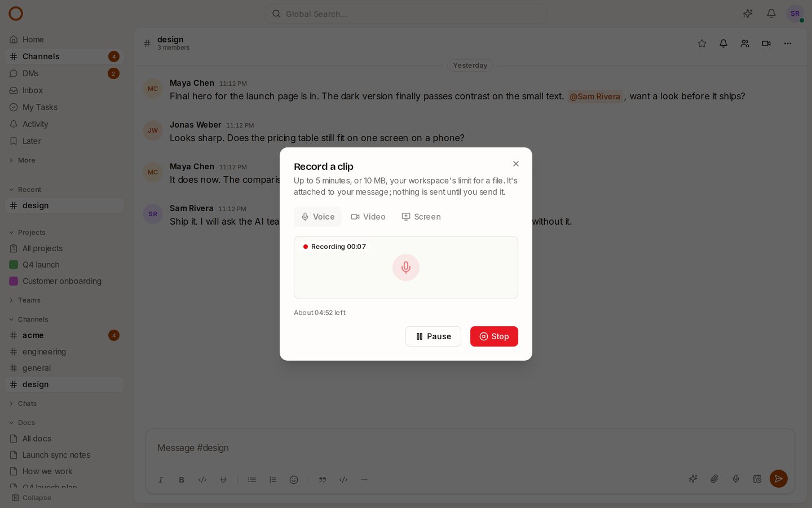812x508 pixels.
Task: Attach a file with the paperclip icon
Action: pyautogui.click(x=714, y=479)
